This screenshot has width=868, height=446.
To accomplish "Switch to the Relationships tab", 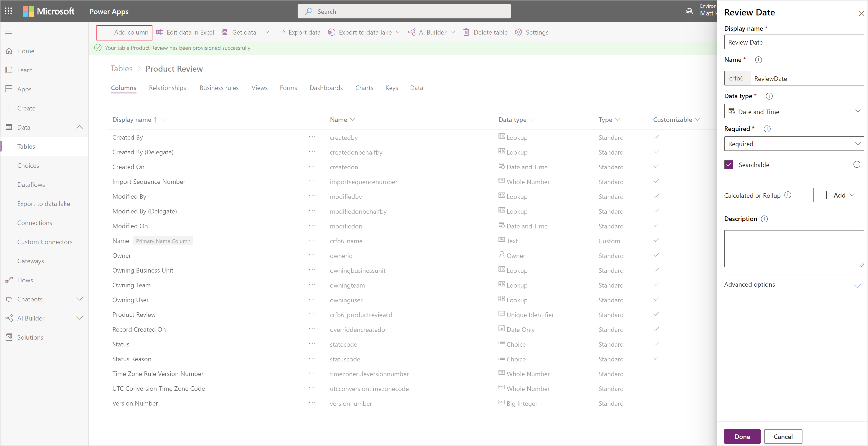I will click(167, 88).
